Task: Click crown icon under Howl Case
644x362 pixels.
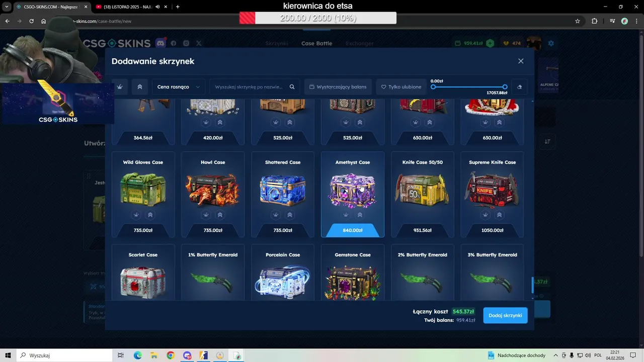Action: click(206, 215)
